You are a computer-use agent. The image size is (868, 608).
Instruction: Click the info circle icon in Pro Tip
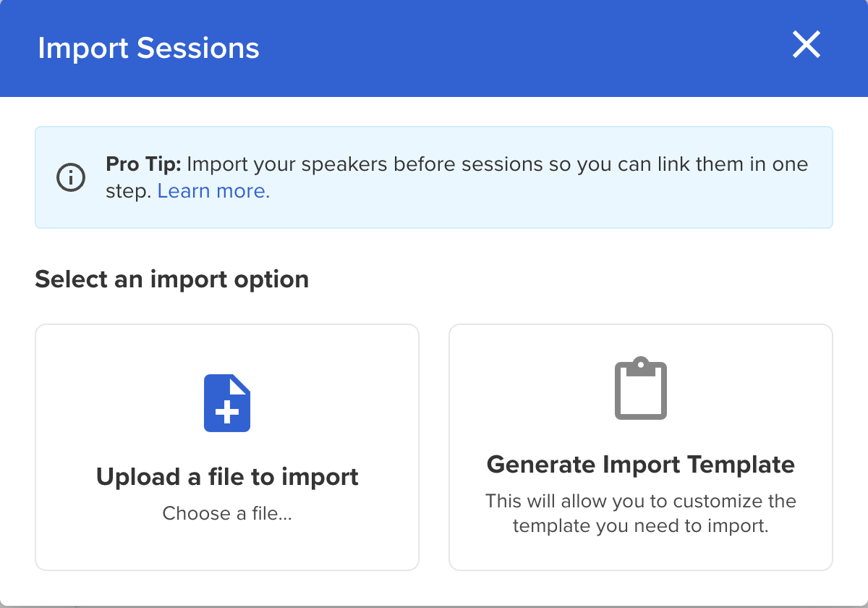click(x=70, y=177)
